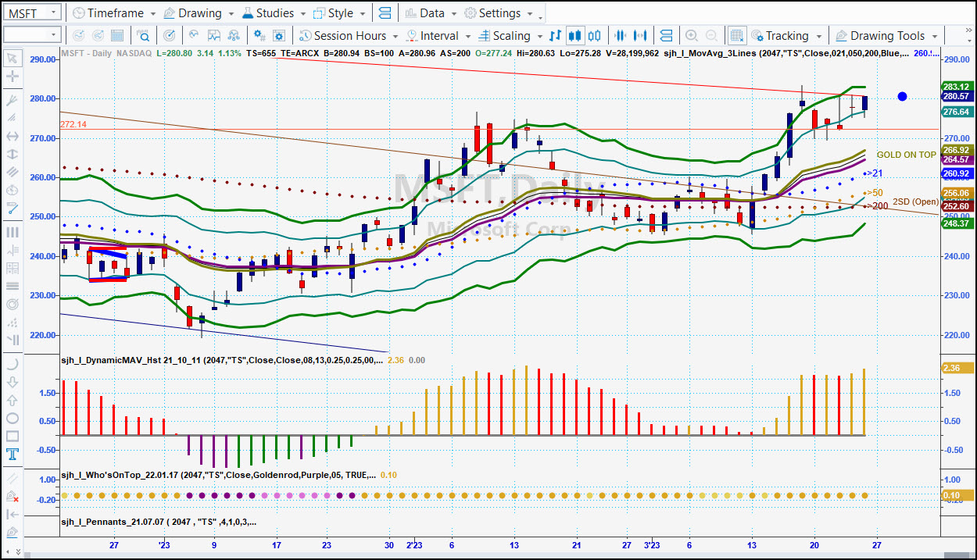Image resolution: width=977 pixels, height=560 pixels.
Task: Click the gear with hash icon
Action: pos(260,36)
